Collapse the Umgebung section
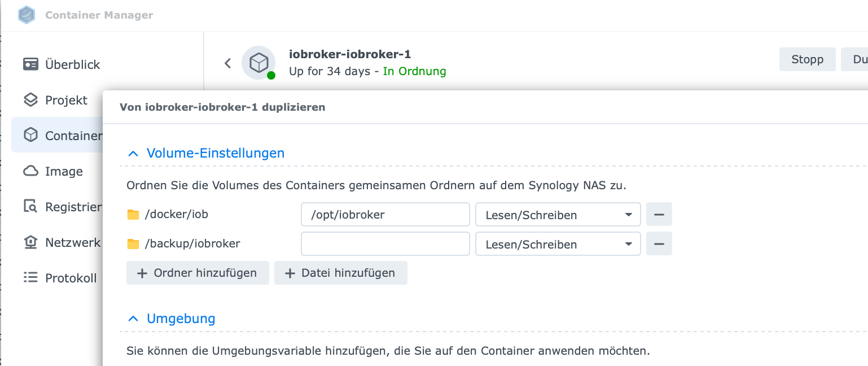 coord(133,319)
